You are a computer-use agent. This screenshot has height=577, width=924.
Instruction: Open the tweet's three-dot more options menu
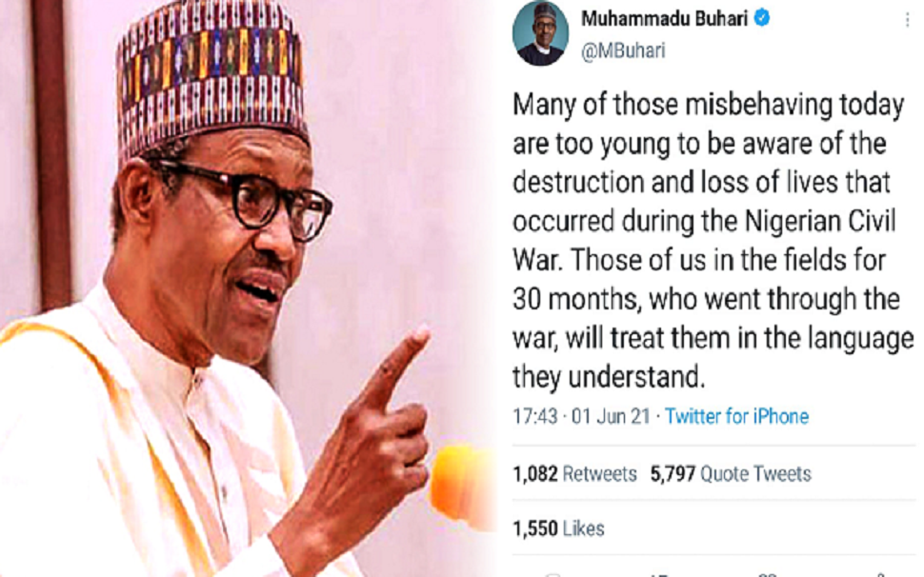tap(907, 20)
